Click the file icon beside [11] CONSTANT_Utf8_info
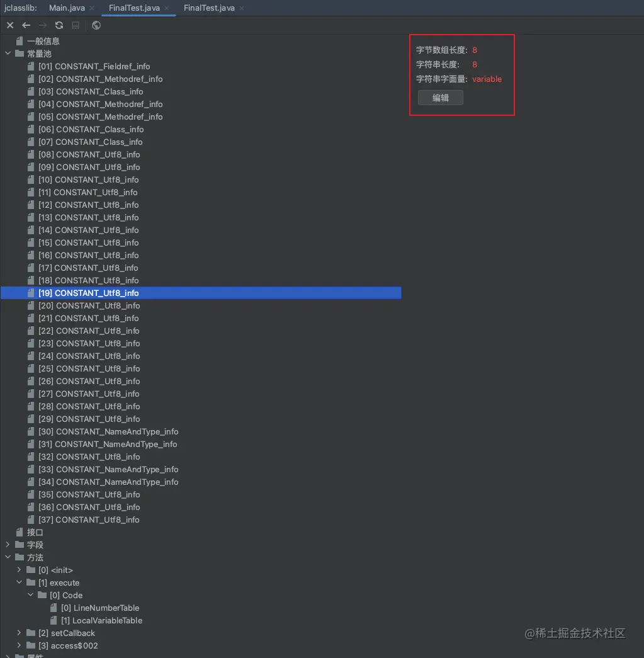 (31, 192)
